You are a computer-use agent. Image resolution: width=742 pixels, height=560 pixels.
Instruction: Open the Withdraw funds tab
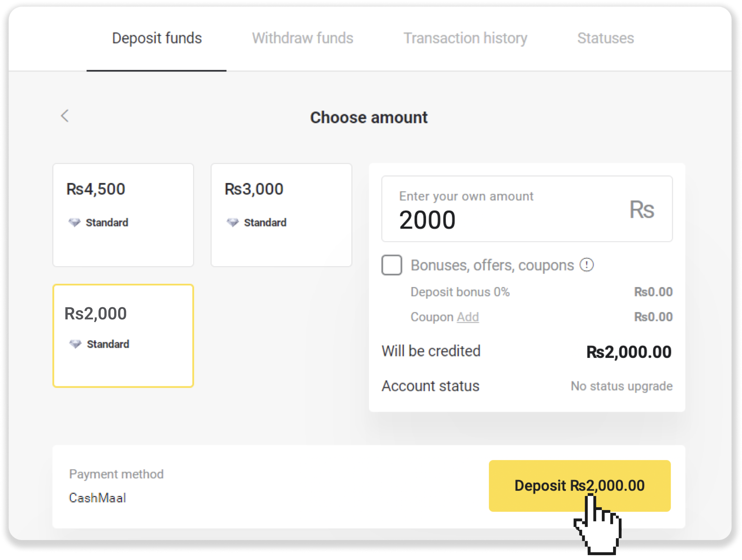point(303,38)
